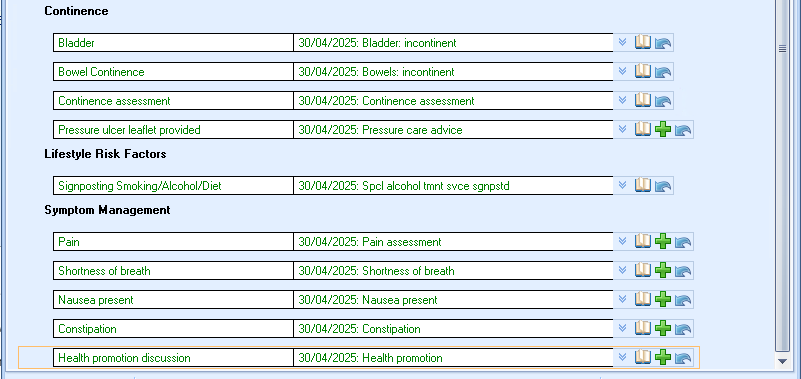Click the Bowels: incontinent value field
The image size is (801, 379).
[x=453, y=72]
